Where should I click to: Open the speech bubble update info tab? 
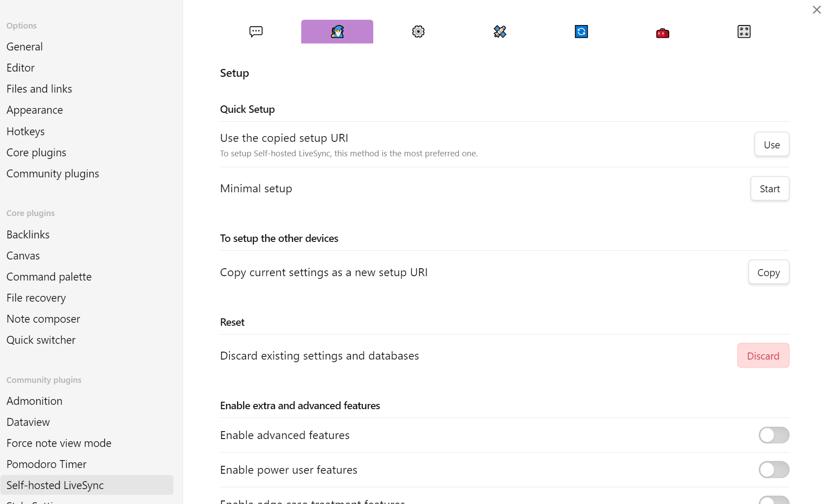[256, 32]
